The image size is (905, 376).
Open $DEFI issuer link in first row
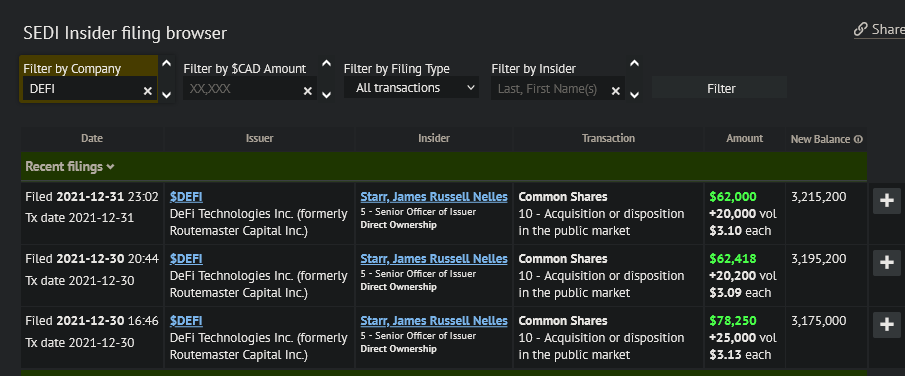[x=186, y=197]
